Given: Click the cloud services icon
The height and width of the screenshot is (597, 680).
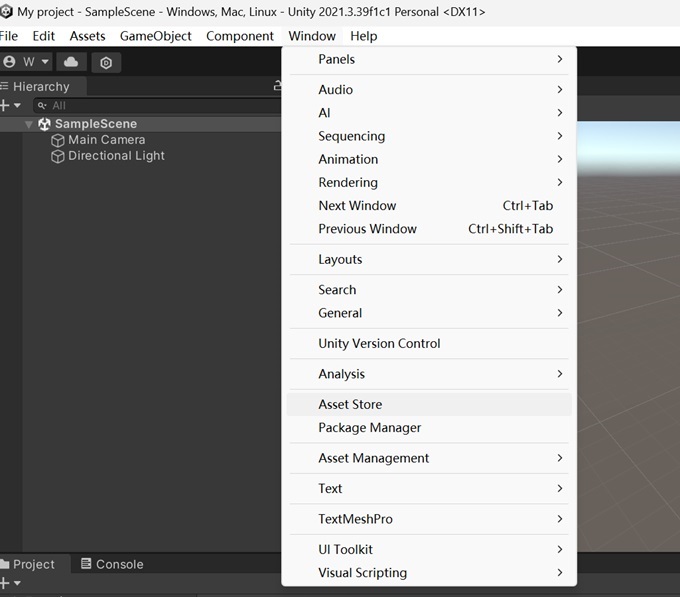Looking at the screenshot, I should [71, 62].
